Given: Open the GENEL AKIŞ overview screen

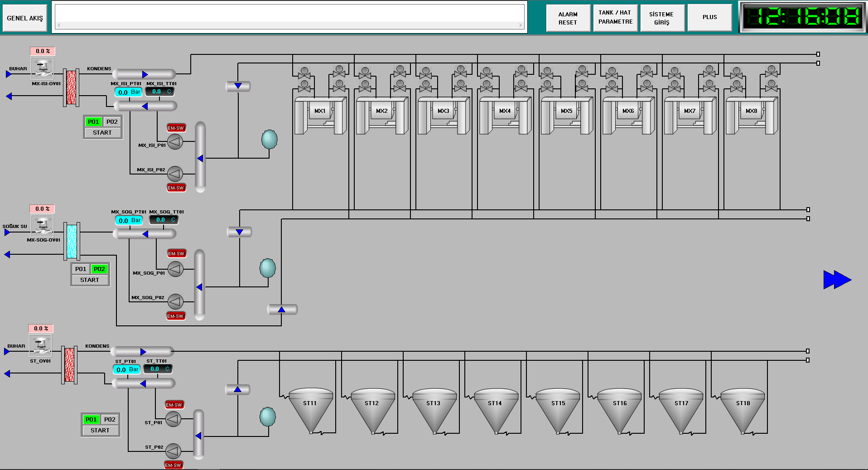Looking at the screenshot, I should 25,18.
